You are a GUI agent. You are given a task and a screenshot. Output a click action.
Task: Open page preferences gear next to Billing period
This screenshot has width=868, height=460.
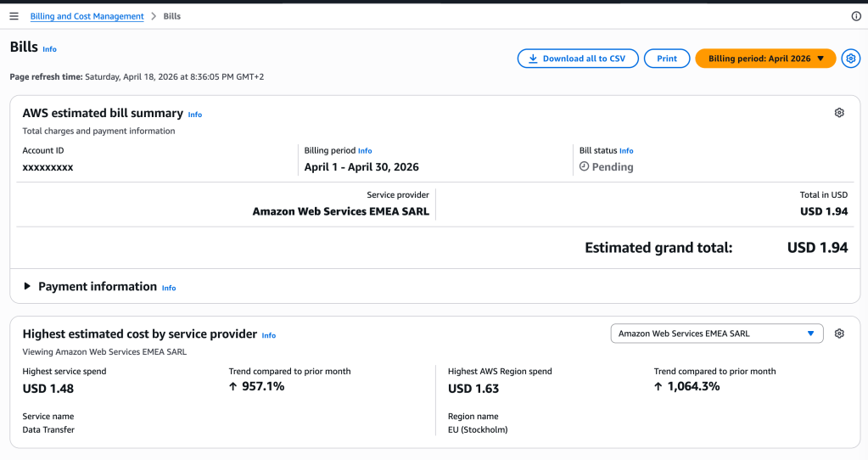coord(850,59)
